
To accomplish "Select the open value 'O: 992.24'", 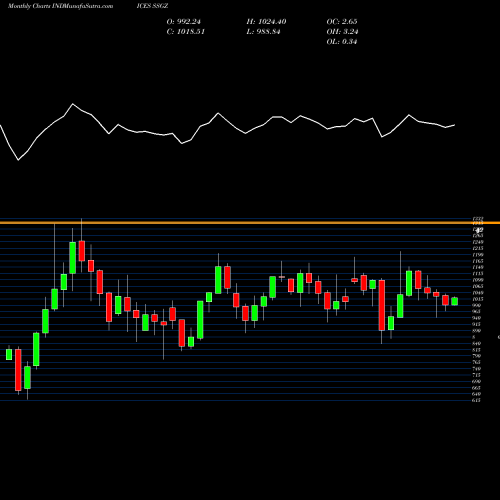I will (x=183, y=22).
